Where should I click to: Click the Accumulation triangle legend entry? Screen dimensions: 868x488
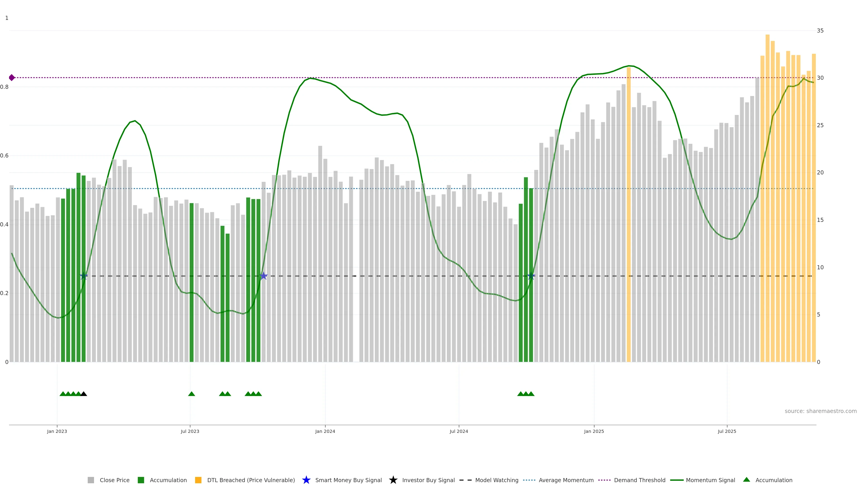coord(774,480)
